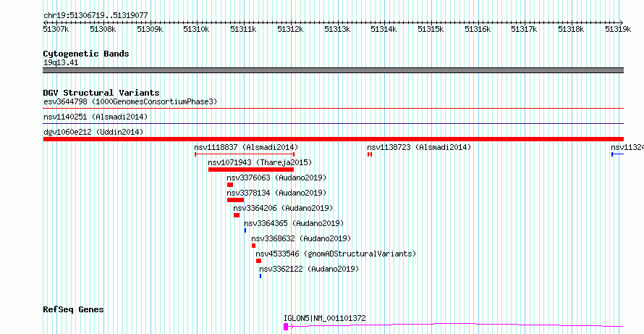644x334 pixels.
Task: Click the red nsv3376063 glyph
Action: [x=230, y=185]
